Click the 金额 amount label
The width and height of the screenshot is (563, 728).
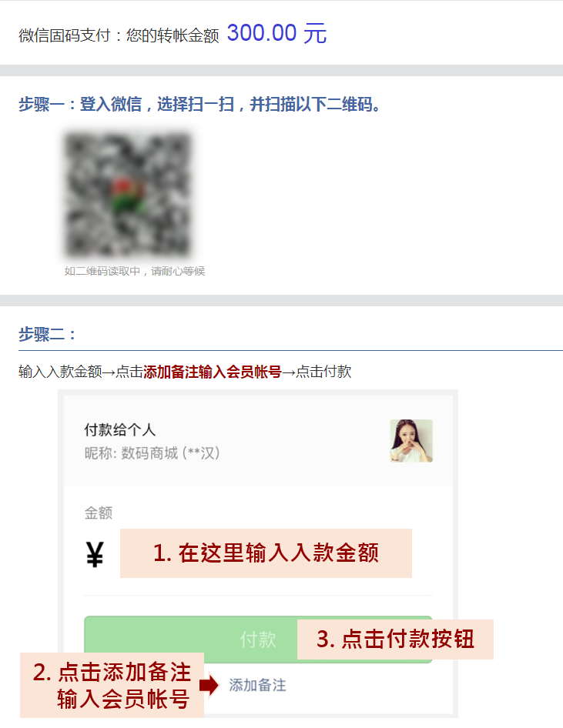[x=98, y=513]
